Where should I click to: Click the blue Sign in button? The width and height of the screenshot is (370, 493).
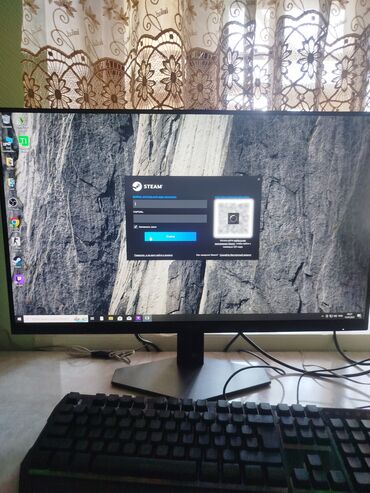coord(170,236)
